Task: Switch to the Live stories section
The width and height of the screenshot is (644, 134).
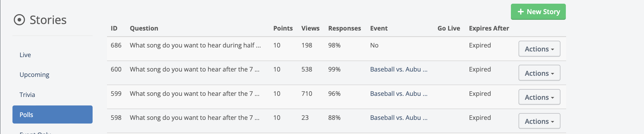Action: coord(25,55)
